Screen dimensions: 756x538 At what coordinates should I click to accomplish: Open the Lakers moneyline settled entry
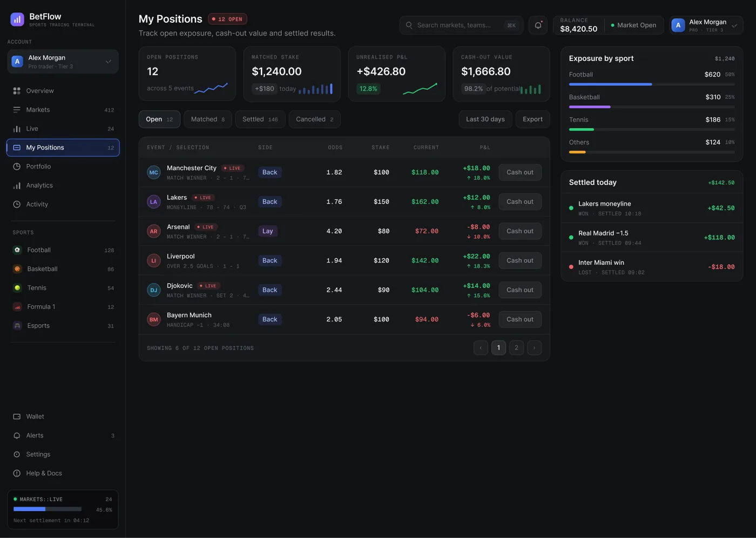point(652,208)
